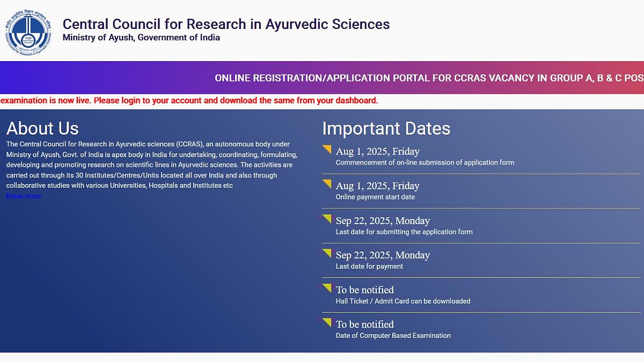
Task: Select the Important Dates heading
Action: click(x=386, y=129)
